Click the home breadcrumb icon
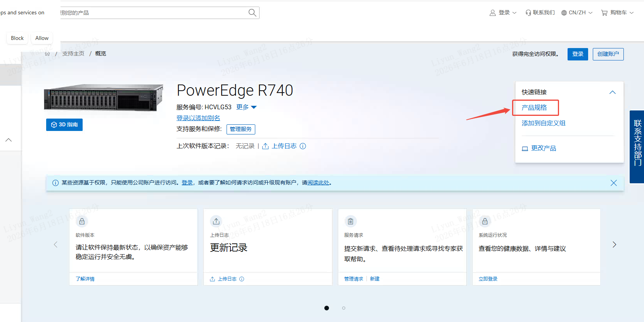644x322 pixels. click(47, 53)
